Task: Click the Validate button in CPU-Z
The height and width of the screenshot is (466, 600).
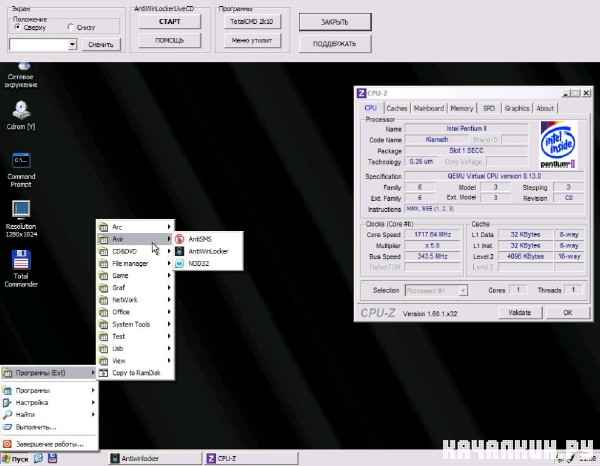Action: click(x=520, y=313)
